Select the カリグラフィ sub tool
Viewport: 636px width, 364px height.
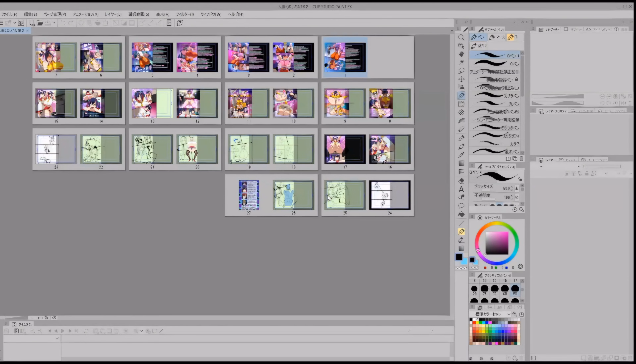[495, 136]
